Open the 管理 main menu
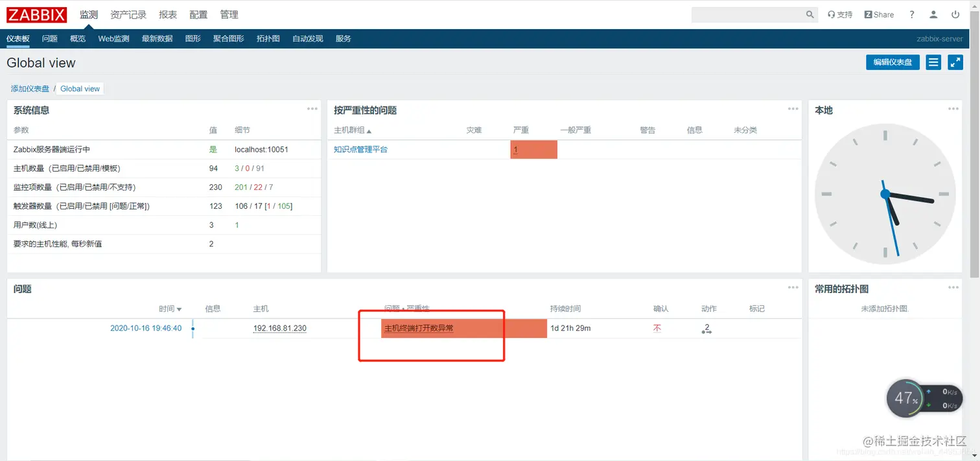This screenshot has width=980, height=461. click(x=229, y=14)
